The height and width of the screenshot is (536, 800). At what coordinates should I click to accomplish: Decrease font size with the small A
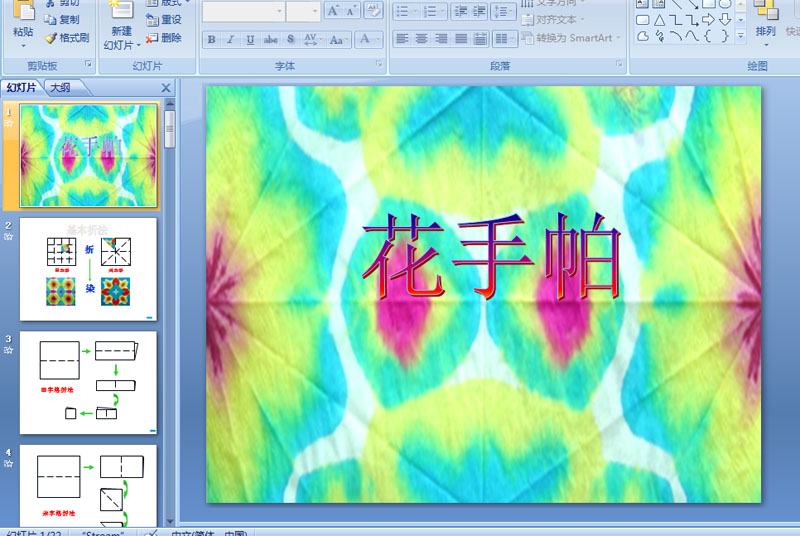click(x=351, y=11)
